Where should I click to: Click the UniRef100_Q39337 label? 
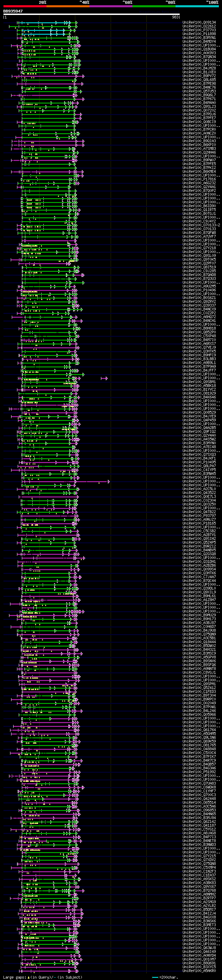199,305
